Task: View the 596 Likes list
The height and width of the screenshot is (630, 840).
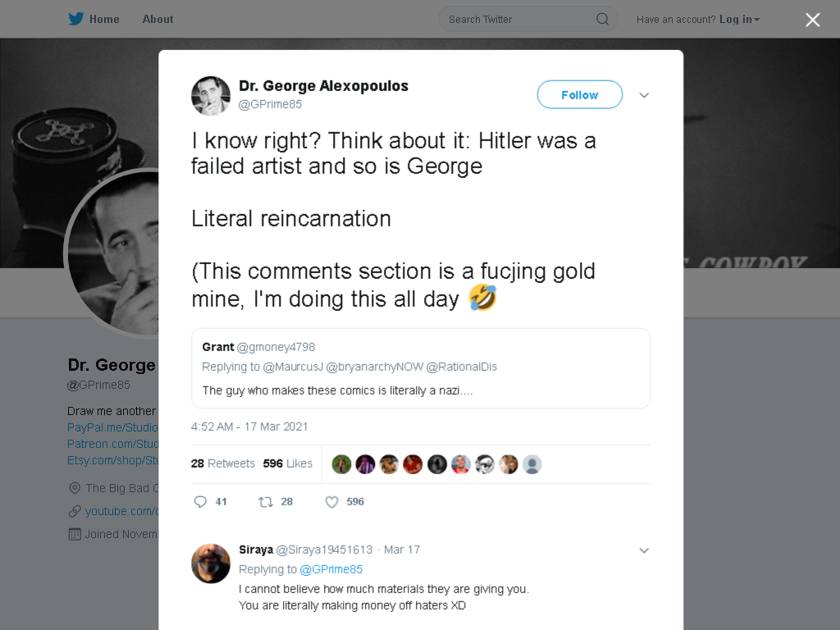Action: click(x=288, y=463)
